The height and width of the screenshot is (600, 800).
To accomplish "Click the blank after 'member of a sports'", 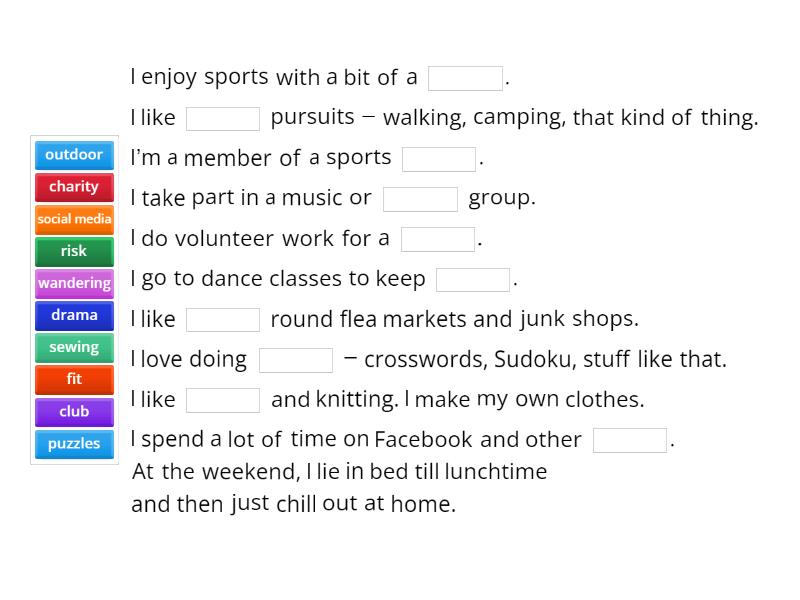I will pos(439,159).
